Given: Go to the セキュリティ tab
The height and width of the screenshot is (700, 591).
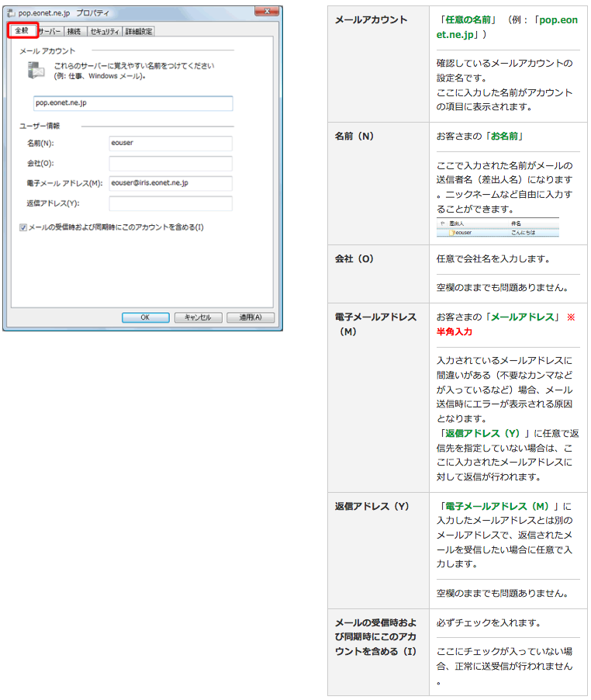Looking at the screenshot, I should coord(104,31).
